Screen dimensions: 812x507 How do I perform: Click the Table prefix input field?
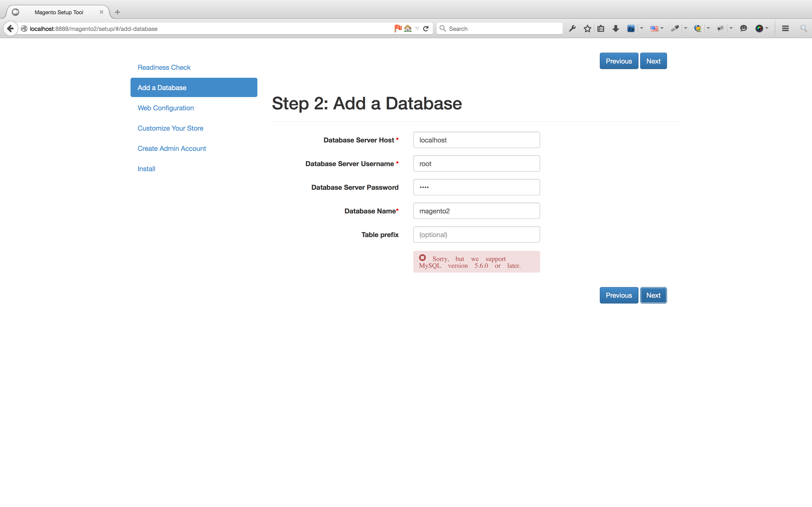(x=476, y=234)
